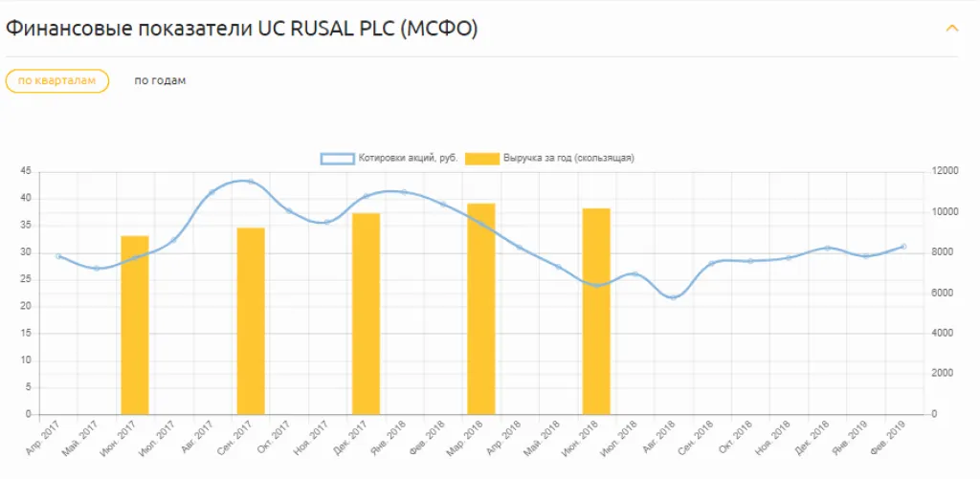Click the December 2018 share price point
Viewport: 980px width, 479px height.
(828, 248)
